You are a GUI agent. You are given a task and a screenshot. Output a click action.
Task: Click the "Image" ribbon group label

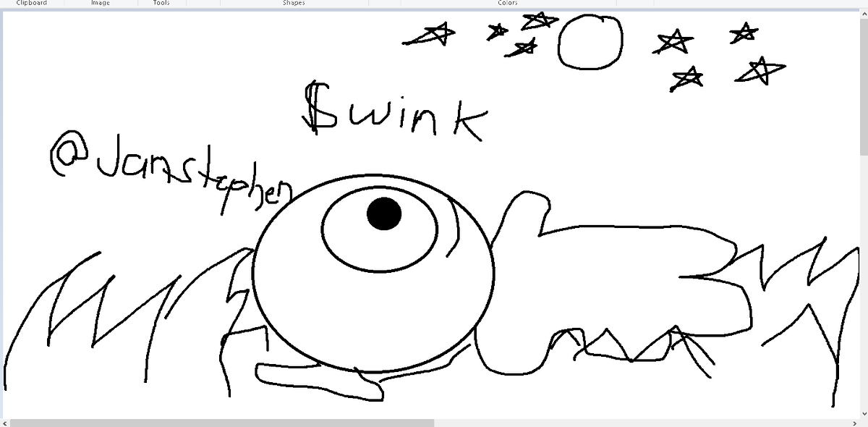coord(101,3)
